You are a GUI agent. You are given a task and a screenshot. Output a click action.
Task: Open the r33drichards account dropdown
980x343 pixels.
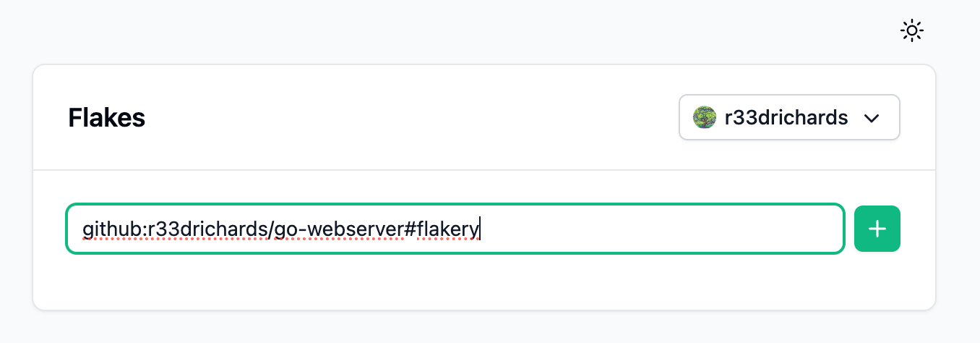788,117
